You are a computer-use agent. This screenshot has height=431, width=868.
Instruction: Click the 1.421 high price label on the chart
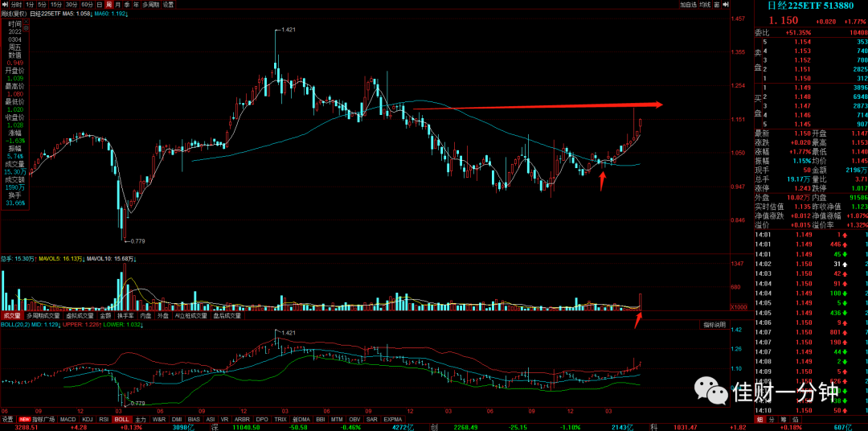pyautogui.click(x=289, y=30)
